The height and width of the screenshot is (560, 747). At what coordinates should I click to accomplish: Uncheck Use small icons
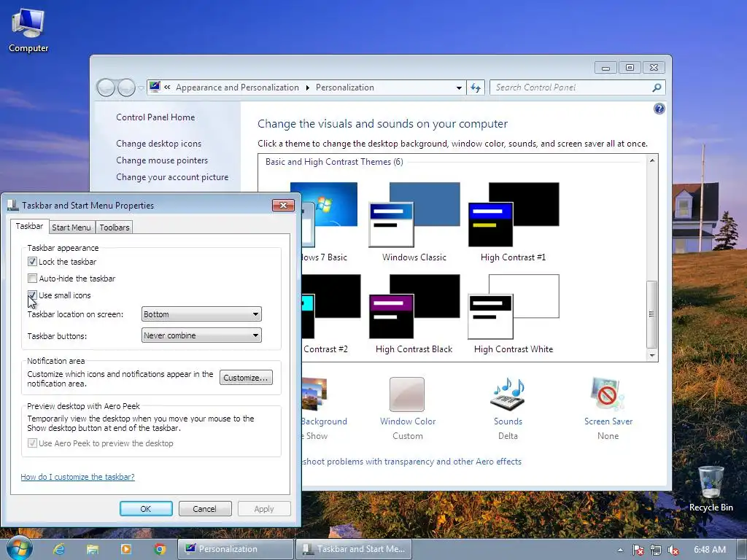point(32,295)
